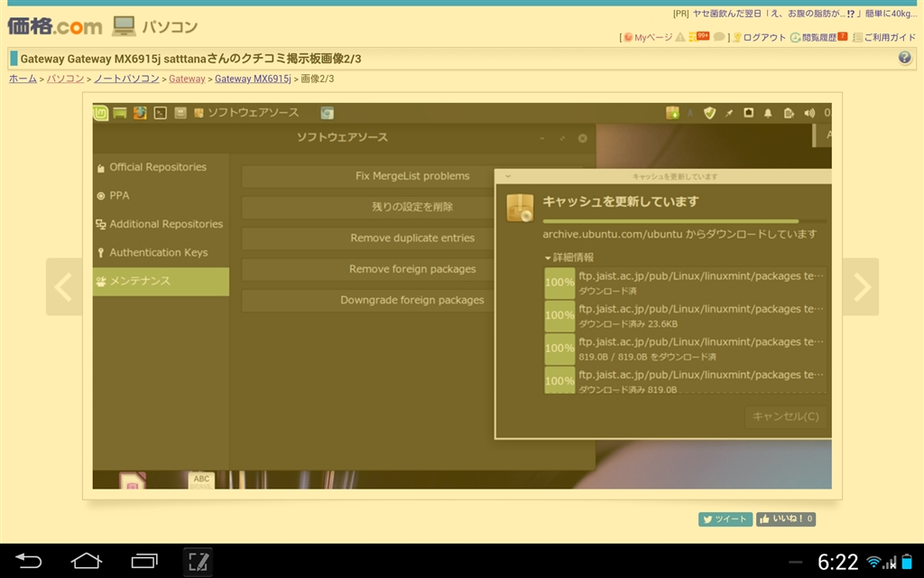The width and height of the screenshot is (924, 578).
Task: Click the second taskbar window icon in pictured panel
Action: [x=327, y=113]
